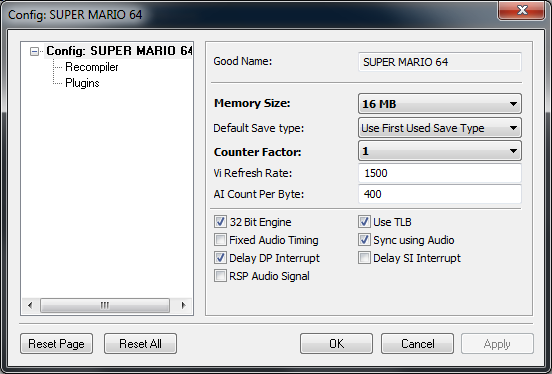The image size is (552, 374).
Task: Enable RSP Audio Signal
Action: coord(220,276)
